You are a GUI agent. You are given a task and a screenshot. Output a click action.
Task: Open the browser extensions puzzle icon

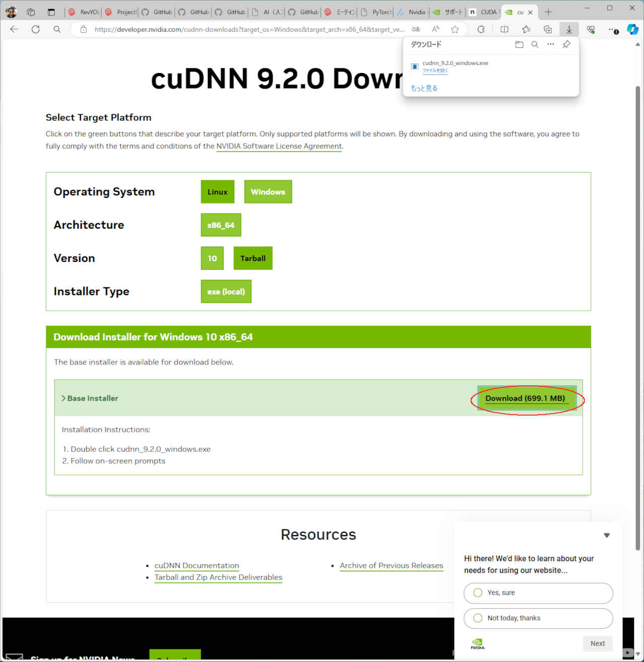coord(481,29)
